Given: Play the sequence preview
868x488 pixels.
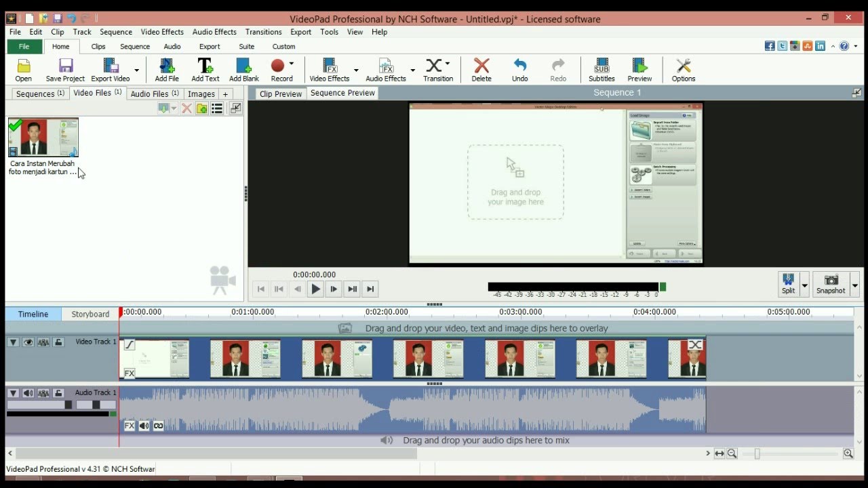Looking at the screenshot, I should tap(315, 289).
